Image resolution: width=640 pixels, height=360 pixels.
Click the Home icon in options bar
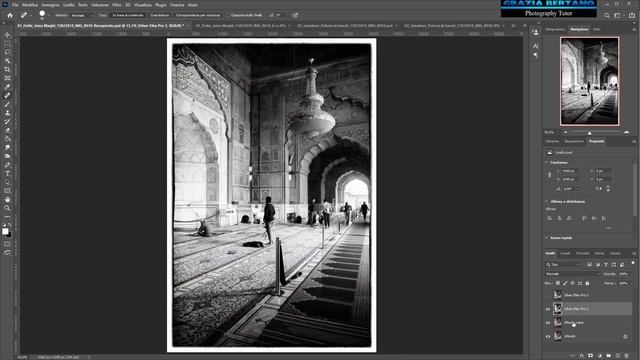click(x=10, y=15)
